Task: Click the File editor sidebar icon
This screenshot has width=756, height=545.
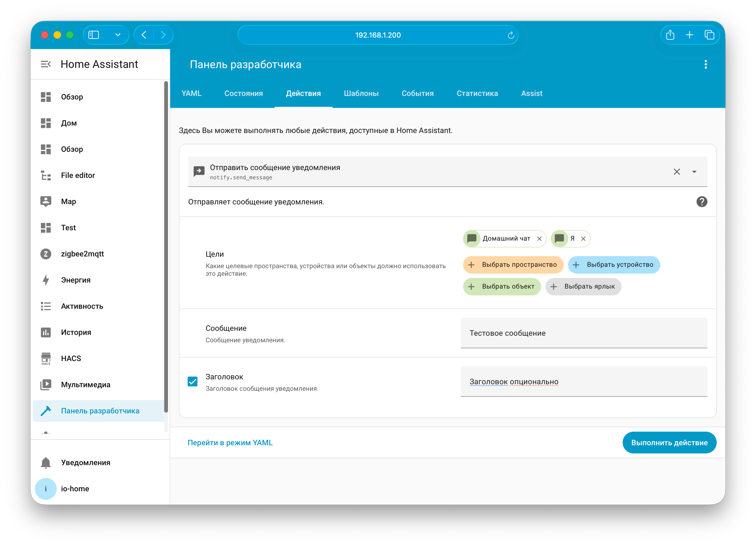Action: (46, 175)
